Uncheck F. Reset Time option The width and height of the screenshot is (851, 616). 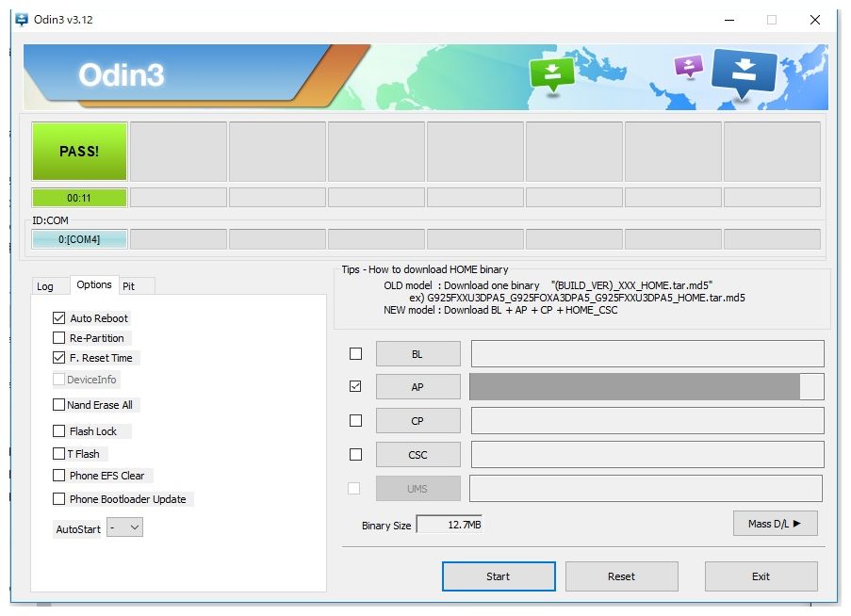(x=58, y=358)
